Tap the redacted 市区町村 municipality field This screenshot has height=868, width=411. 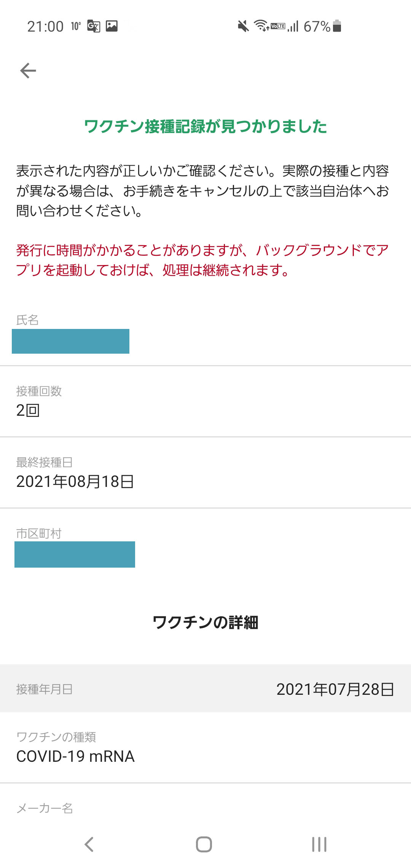tap(75, 554)
